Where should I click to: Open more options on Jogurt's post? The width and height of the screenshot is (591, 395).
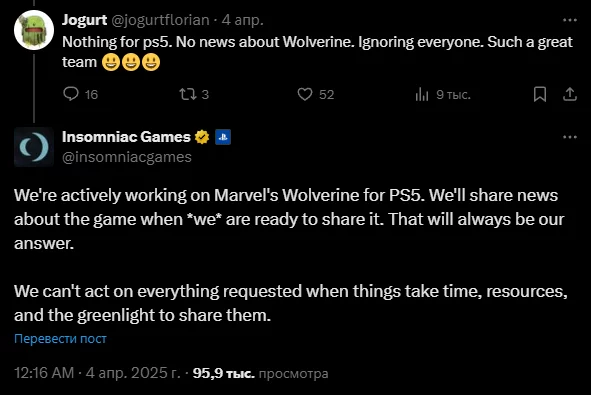pyautogui.click(x=570, y=20)
